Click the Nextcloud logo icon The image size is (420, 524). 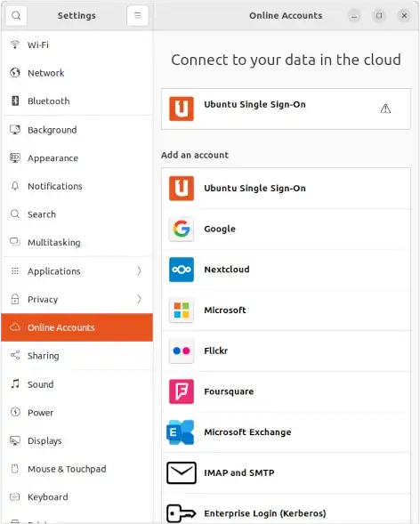click(x=182, y=270)
